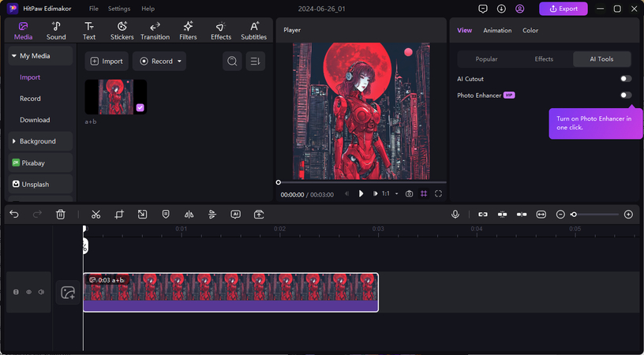Switch to the Animation tab

click(497, 31)
